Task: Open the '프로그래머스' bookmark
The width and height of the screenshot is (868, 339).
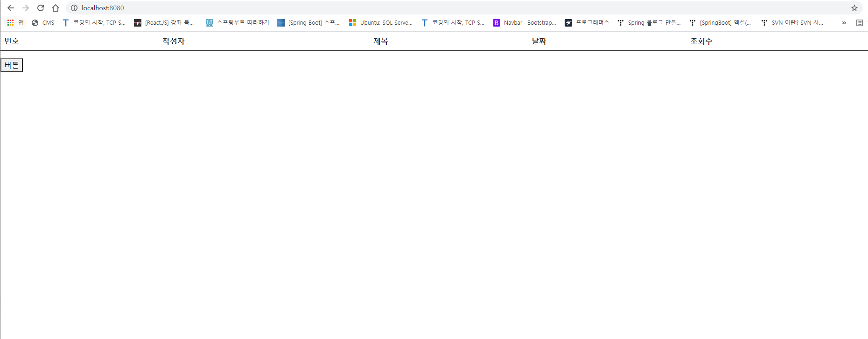Action: [x=587, y=22]
